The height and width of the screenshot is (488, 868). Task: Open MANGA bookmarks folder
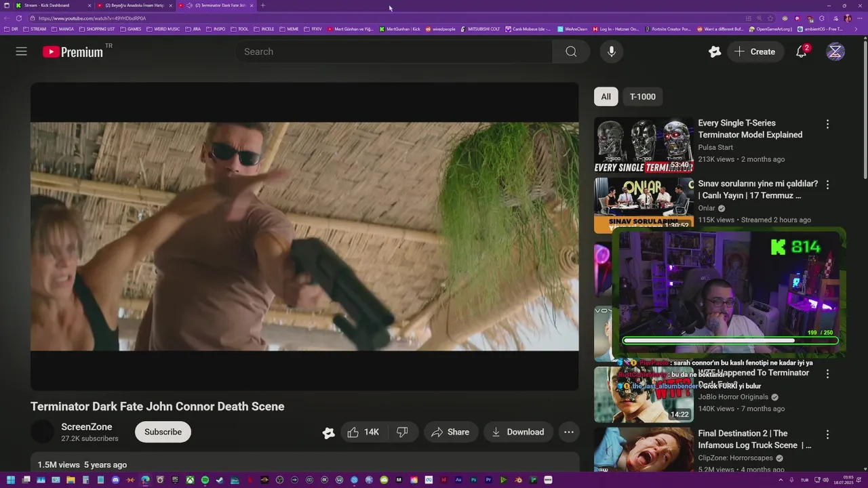62,29
